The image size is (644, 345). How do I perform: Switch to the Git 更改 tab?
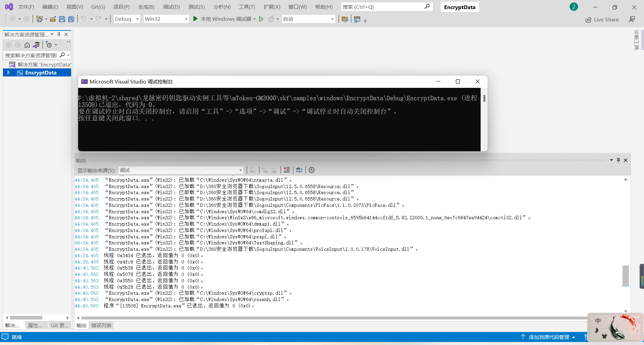point(60,325)
